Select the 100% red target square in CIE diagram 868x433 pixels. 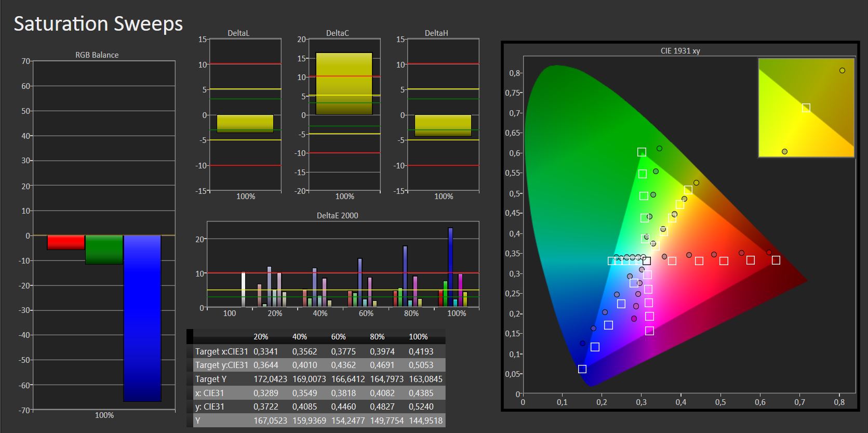tap(776, 260)
